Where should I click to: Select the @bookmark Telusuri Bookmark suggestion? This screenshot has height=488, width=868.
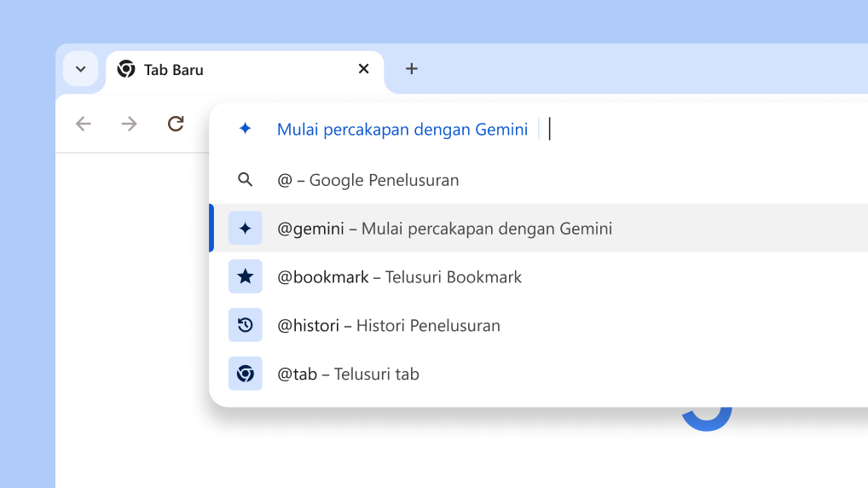click(541, 276)
